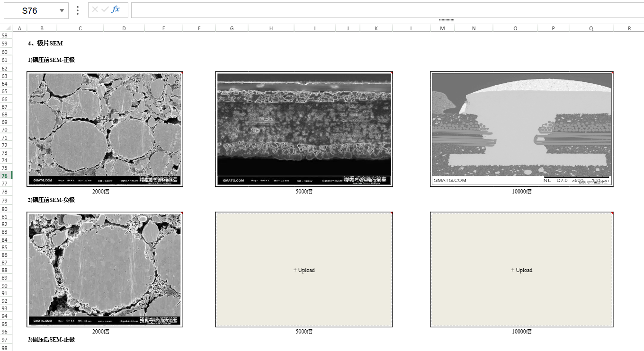Click the formula bar Cancel X icon
644x351 pixels.
[x=95, y=10]
